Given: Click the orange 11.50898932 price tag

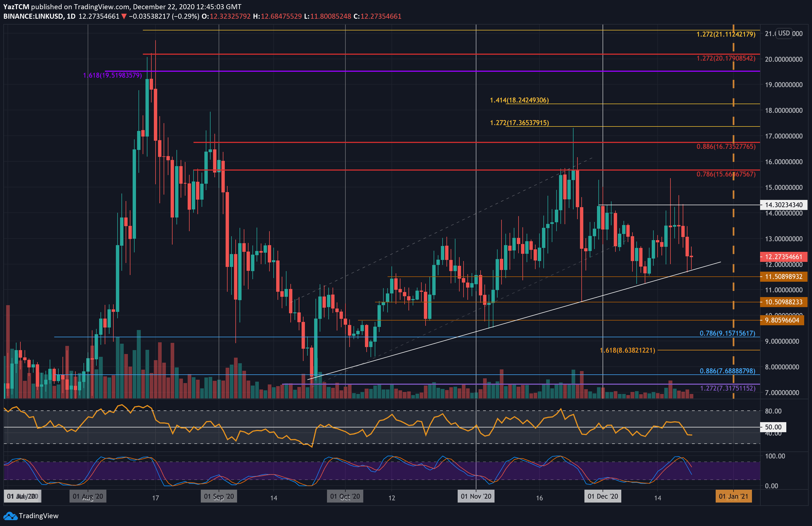Looking at the screenshot, I should [x=784, y=276].
